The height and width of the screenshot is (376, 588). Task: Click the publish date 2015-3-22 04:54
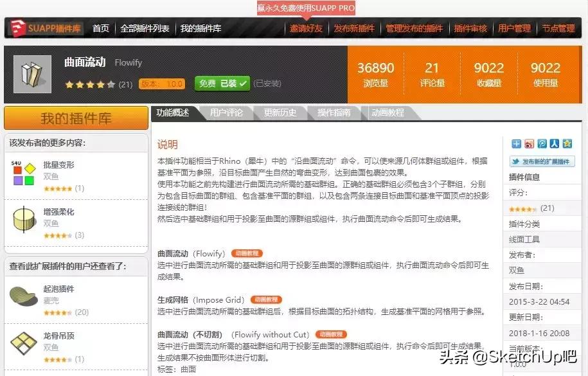539,301
